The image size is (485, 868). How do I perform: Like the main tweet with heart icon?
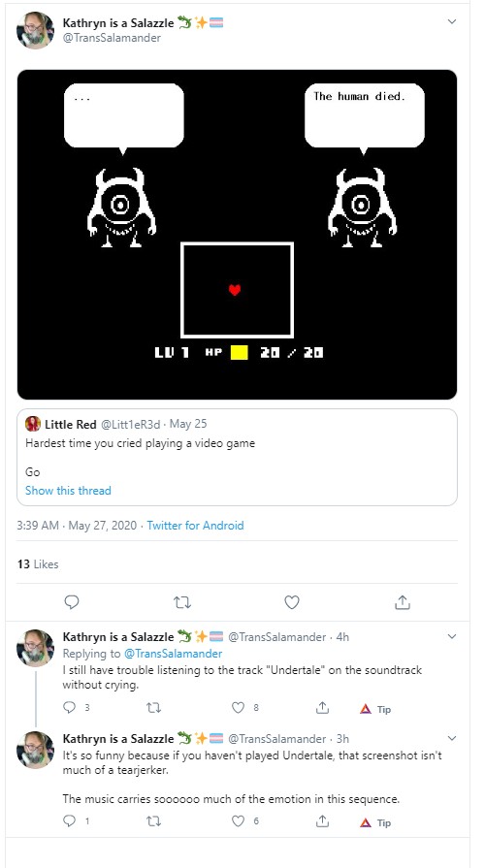(x=292, y=602)
